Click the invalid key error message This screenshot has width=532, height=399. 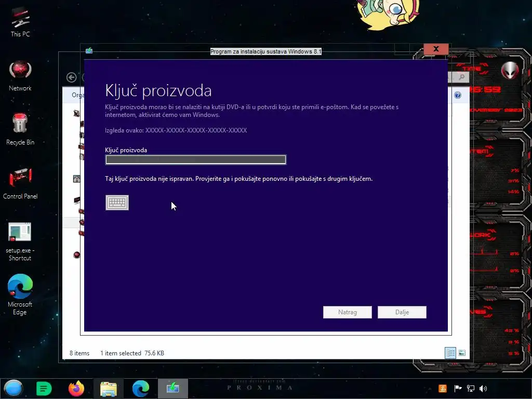pos(238,179)
